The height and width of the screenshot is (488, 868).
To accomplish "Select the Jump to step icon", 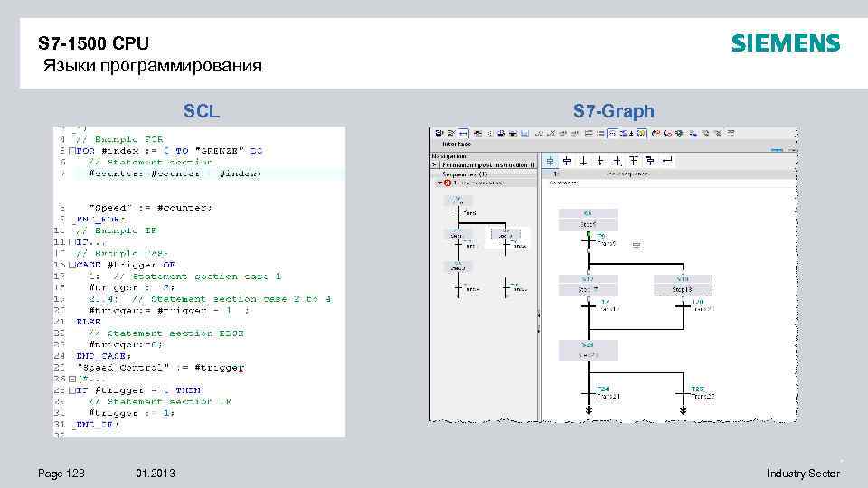I will point(617,161).
